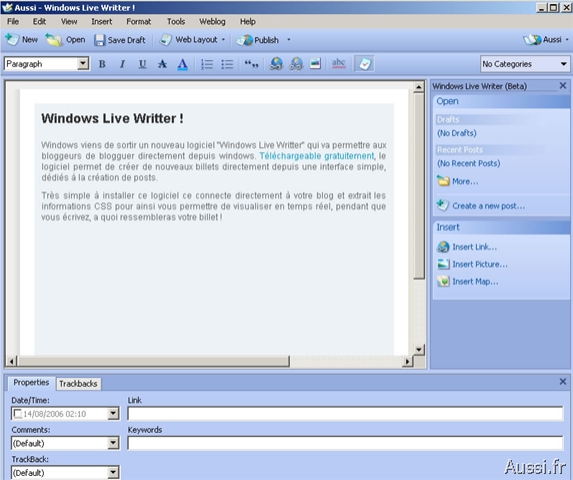573x480 pixels.
Task: Click the Keywords input field
Action: (x=345, y=443)
